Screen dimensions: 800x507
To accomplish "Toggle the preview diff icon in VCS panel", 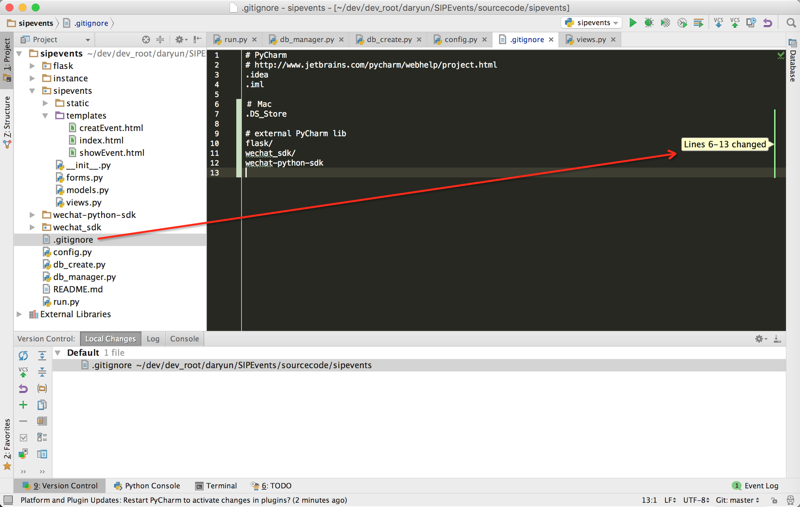I will (42, 454).
